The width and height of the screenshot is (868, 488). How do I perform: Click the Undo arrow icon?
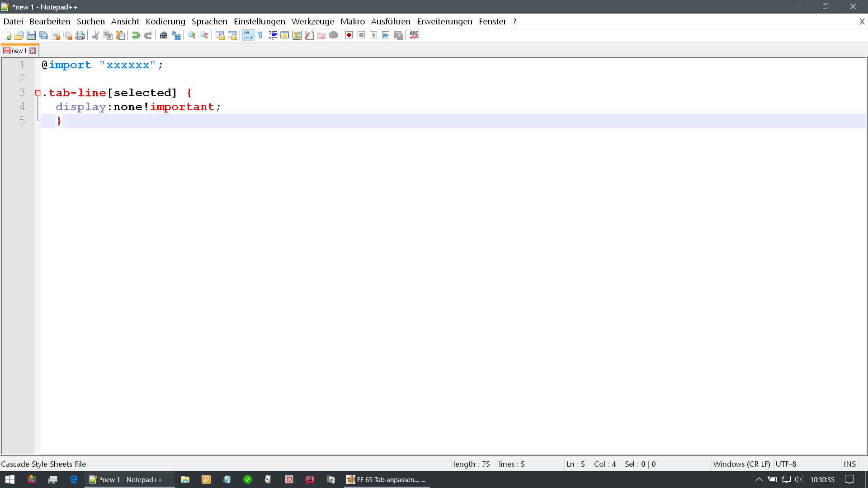[136, 35]
